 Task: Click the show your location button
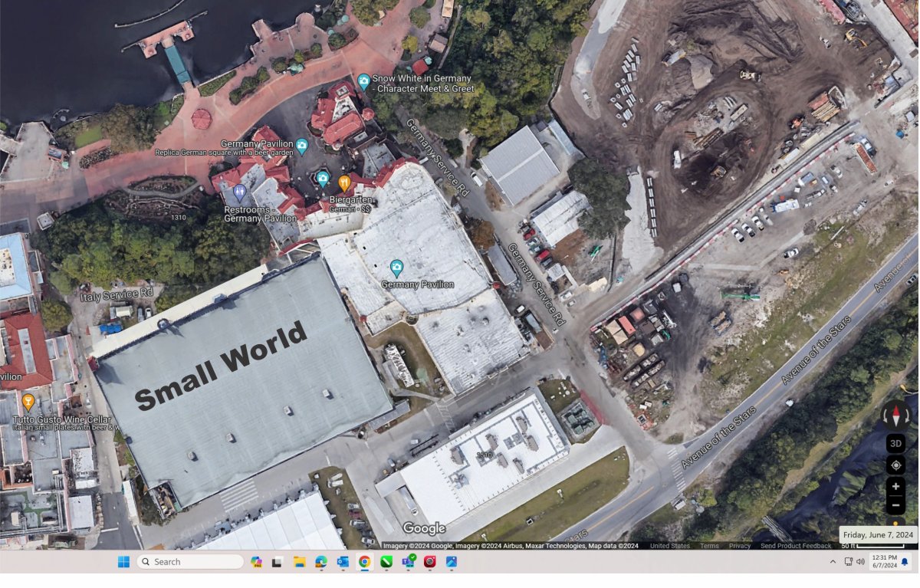pyautogui.click(x=895, y=465)
